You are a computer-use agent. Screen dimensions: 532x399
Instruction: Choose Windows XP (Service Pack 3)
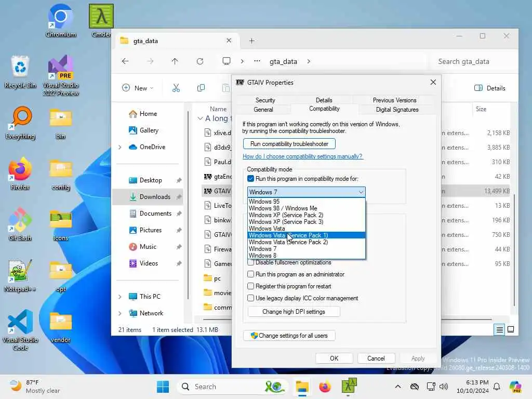307,221
